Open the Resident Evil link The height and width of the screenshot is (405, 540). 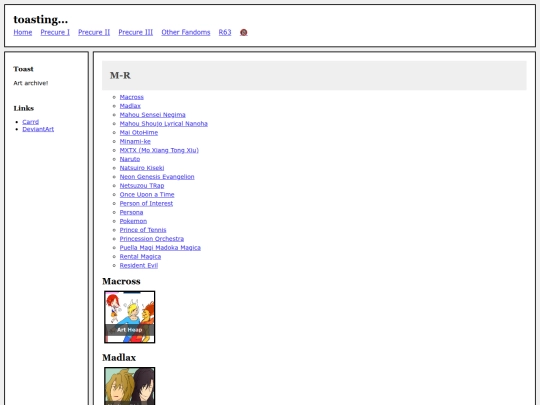(139, 266)
